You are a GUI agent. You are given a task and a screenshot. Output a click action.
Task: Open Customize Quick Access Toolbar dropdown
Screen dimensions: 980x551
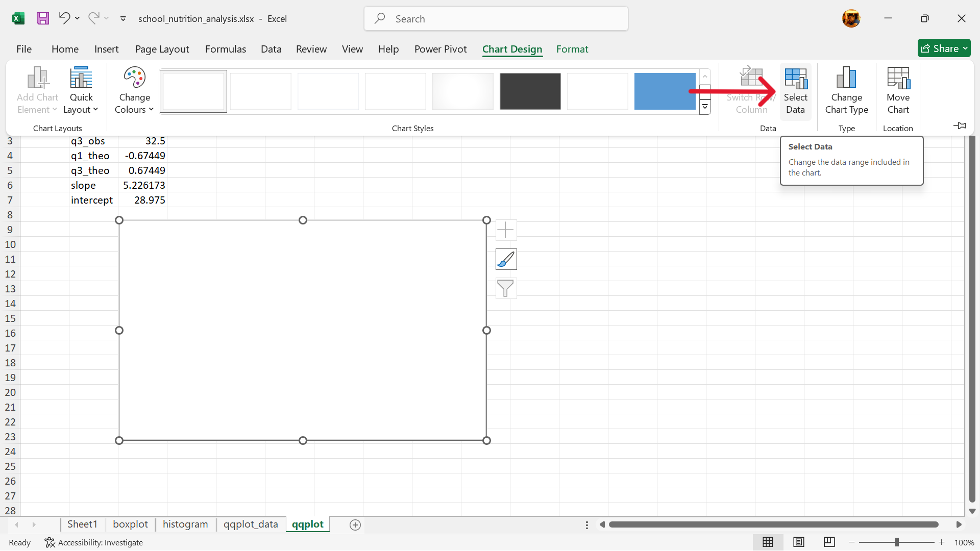coord(123,18)
